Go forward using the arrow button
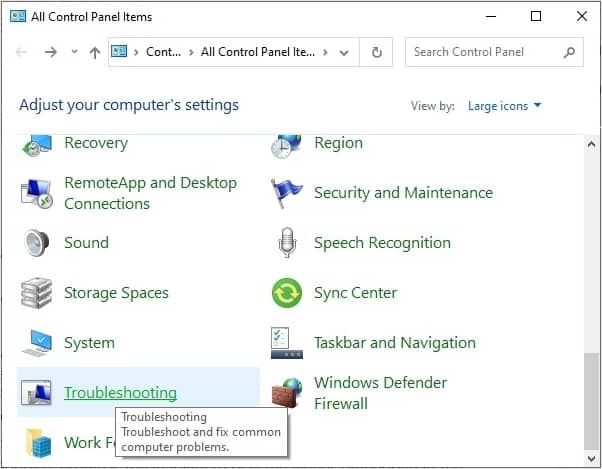This screenshot has width=602, height=469. (51, 51)
